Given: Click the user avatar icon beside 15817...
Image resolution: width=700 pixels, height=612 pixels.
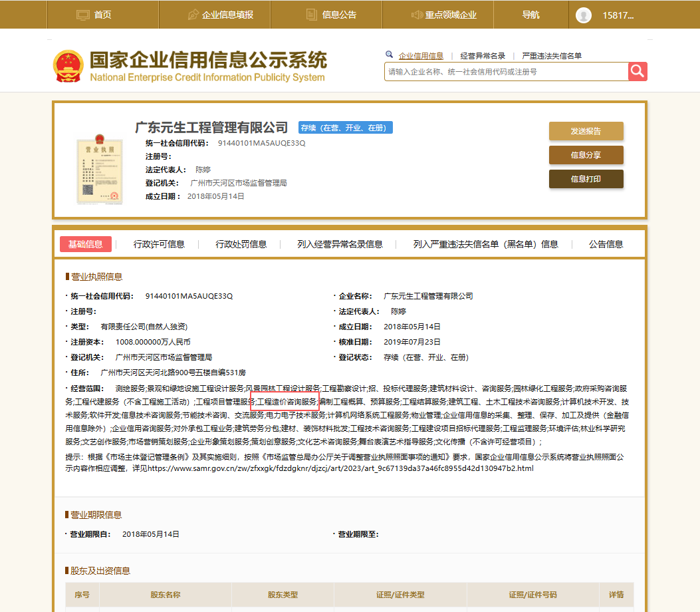Looking at the screenshot, I should click(x=583, y=14).
